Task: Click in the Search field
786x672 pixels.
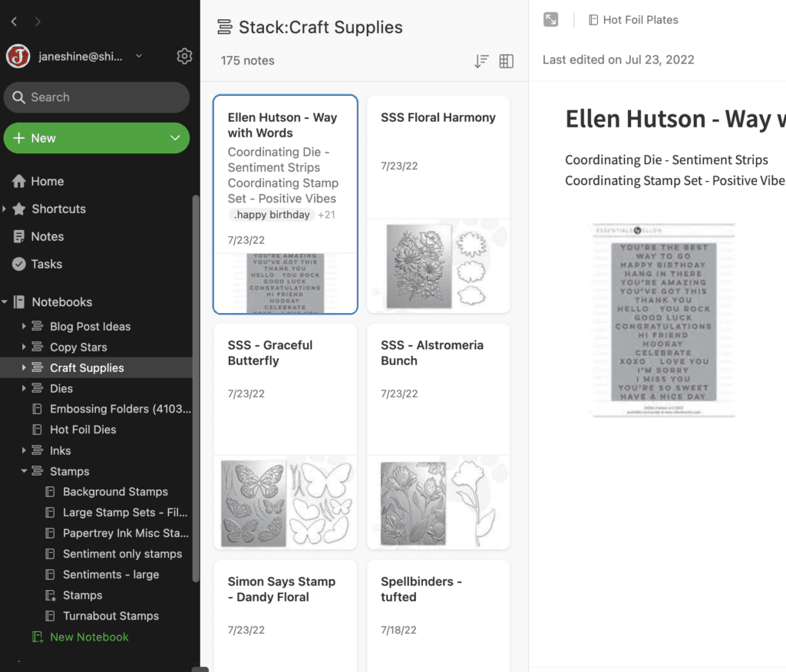Action: click(x=97, y=97)
